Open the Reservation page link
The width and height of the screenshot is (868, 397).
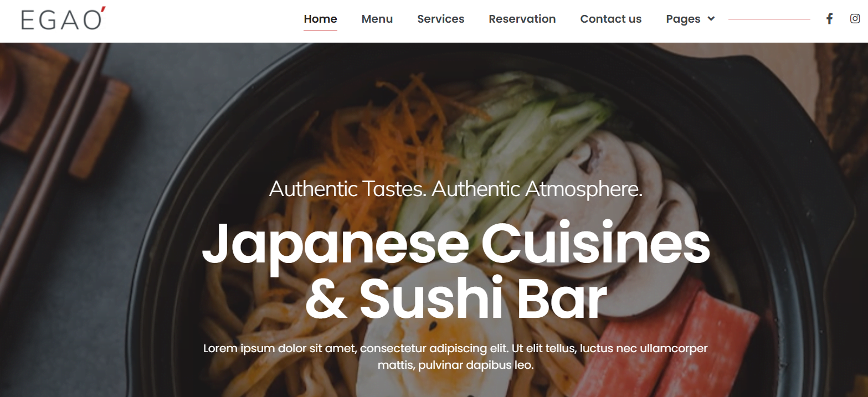[x=522, y=19]
